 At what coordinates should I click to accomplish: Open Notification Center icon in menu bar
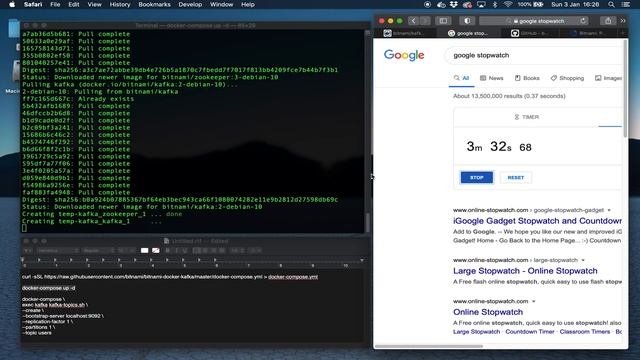626,4
